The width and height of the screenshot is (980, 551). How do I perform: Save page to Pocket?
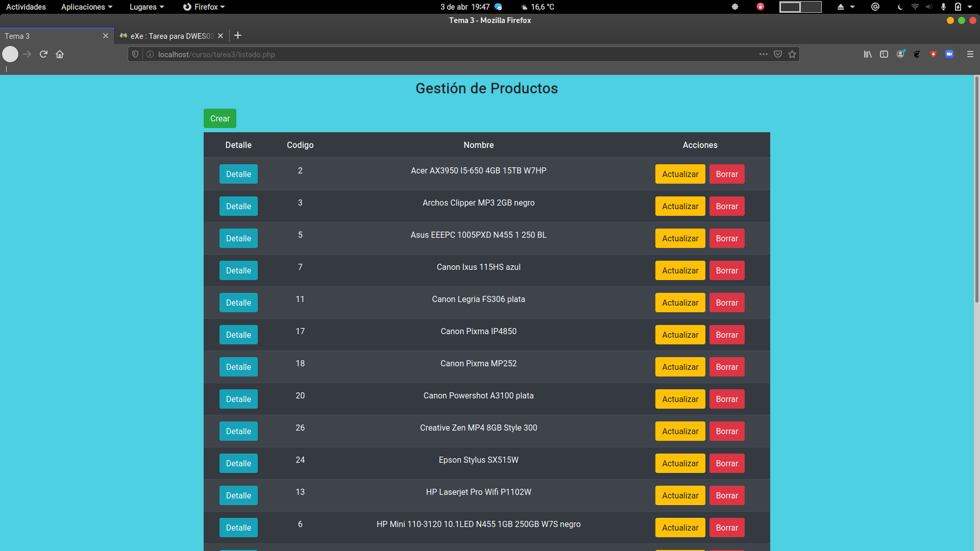[x=778, y=54]
